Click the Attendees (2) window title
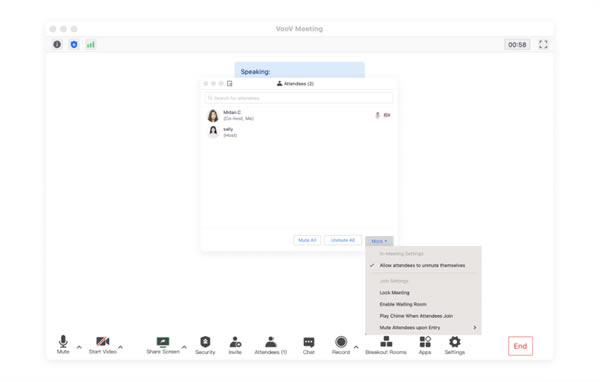The height and width of the screenshot is (382, 600). [x=295, y=83]
